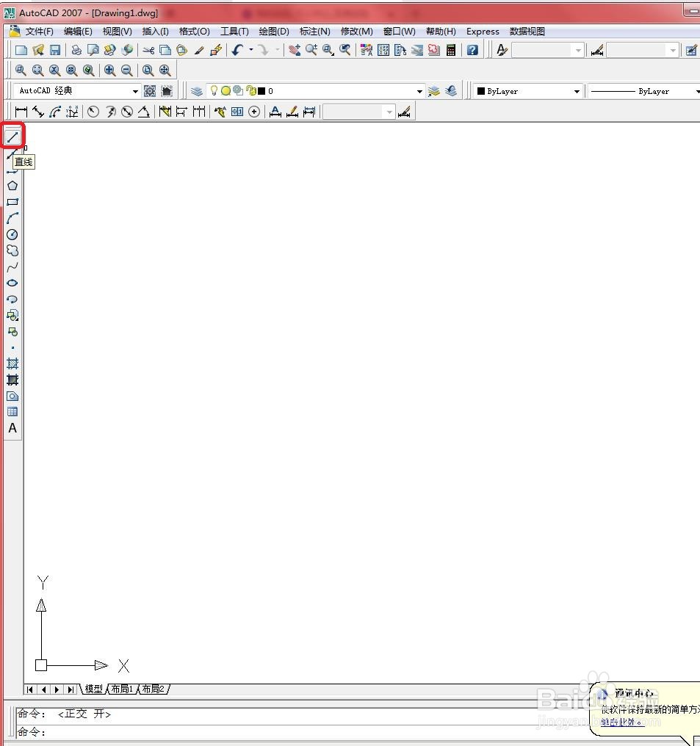Click the Copy clipboard icon

tap(165, 50)
